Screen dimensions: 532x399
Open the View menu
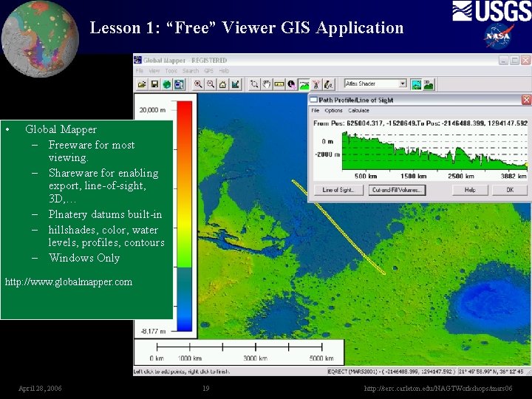pyautogui.click(x=154, y=71)
